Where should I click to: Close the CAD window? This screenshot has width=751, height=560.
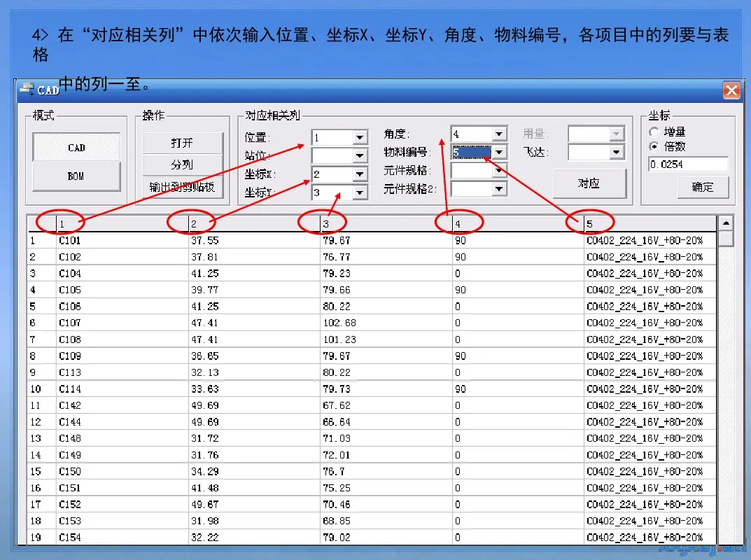coord(731,90)
